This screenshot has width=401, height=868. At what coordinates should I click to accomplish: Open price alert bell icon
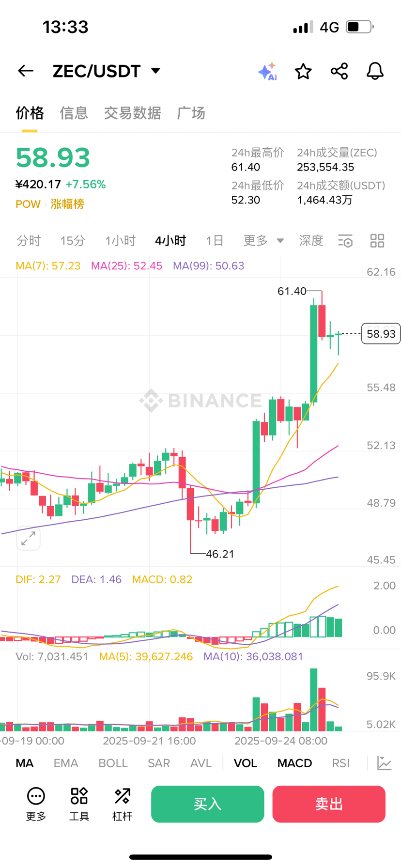374,71
